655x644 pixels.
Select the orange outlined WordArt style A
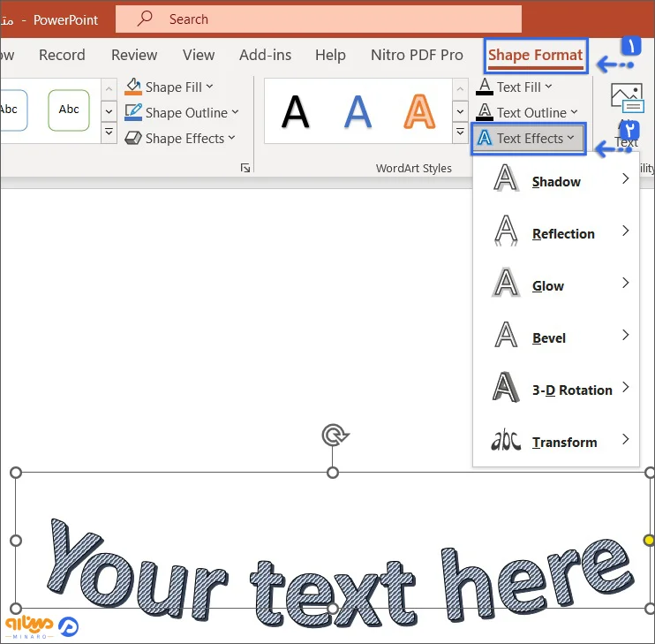(x=419, y=111)
